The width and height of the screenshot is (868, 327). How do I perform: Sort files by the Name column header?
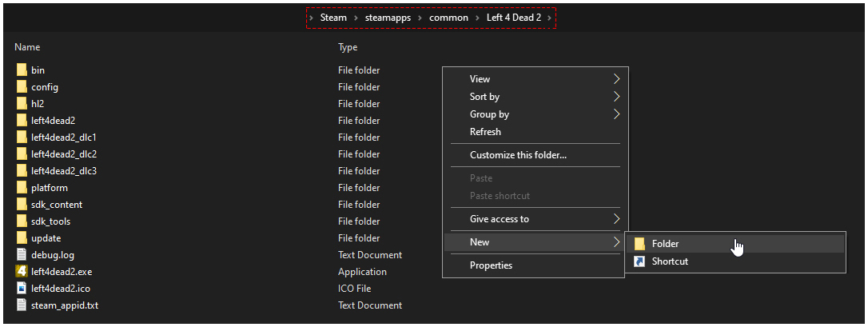[27, 47]
